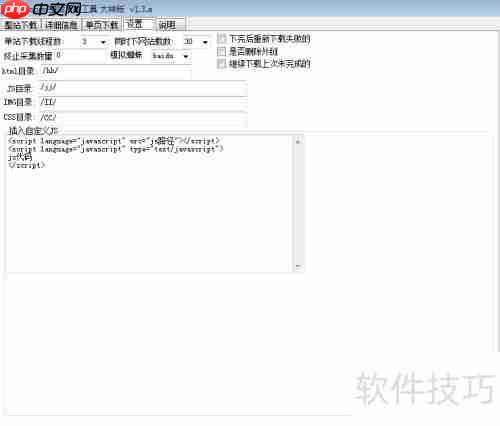
Task: Enable 下完后重新下载失败的 checkbox
Action: [221, 39]
